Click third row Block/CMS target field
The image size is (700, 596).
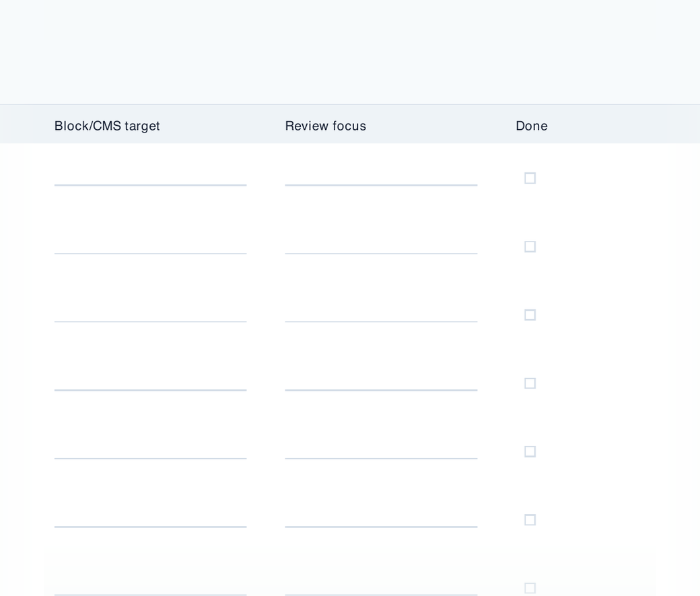tap(151, 315)
